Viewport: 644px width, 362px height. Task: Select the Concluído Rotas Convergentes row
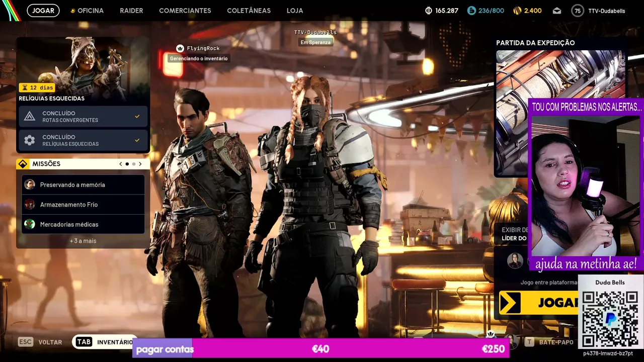(x=84, y=117)
